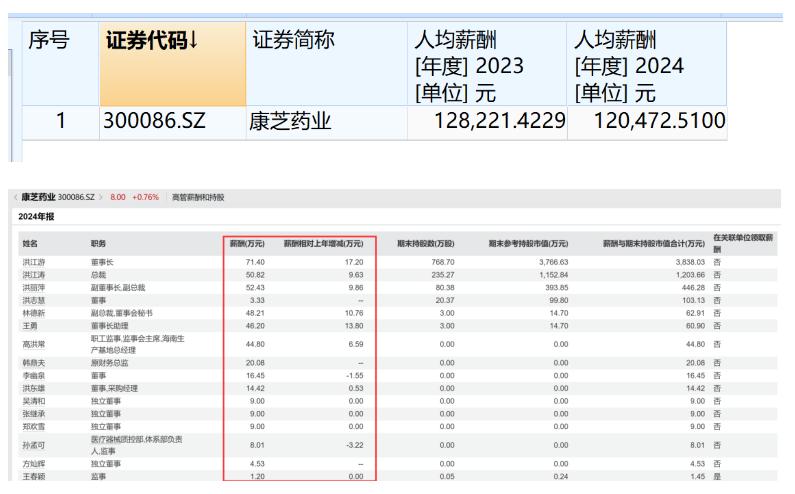Viewport: 795px width, 494px height.
Task: Select the name 孙孟可
Action: point(34,445)
